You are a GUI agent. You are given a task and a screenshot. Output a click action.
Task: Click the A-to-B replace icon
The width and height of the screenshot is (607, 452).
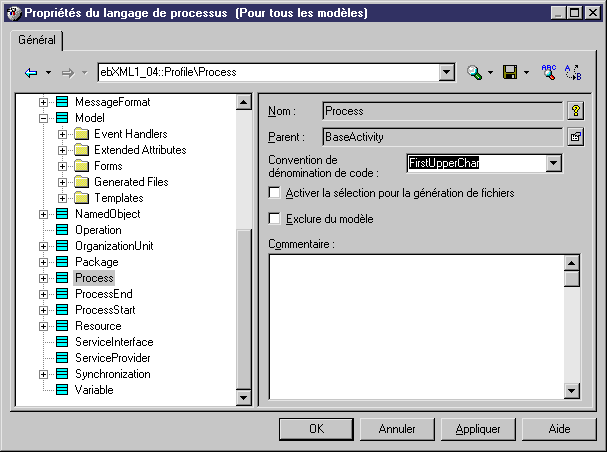point(573,73)
